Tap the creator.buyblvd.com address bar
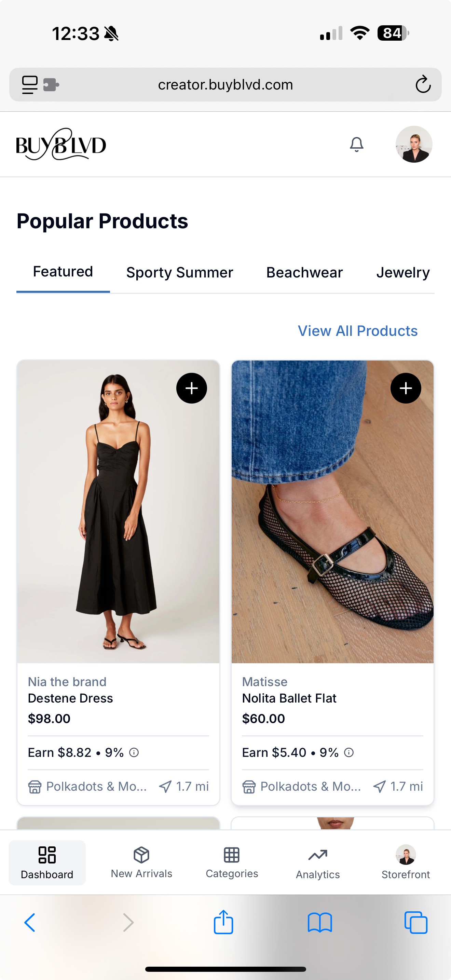The height and width of the screenshot is (980, 451). click(x=225, y=84)
